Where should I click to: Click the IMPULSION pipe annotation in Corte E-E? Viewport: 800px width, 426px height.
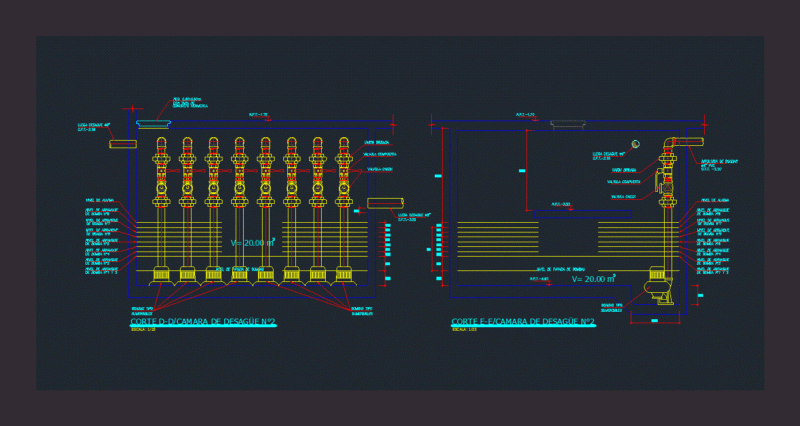click(x=719, y=165)
